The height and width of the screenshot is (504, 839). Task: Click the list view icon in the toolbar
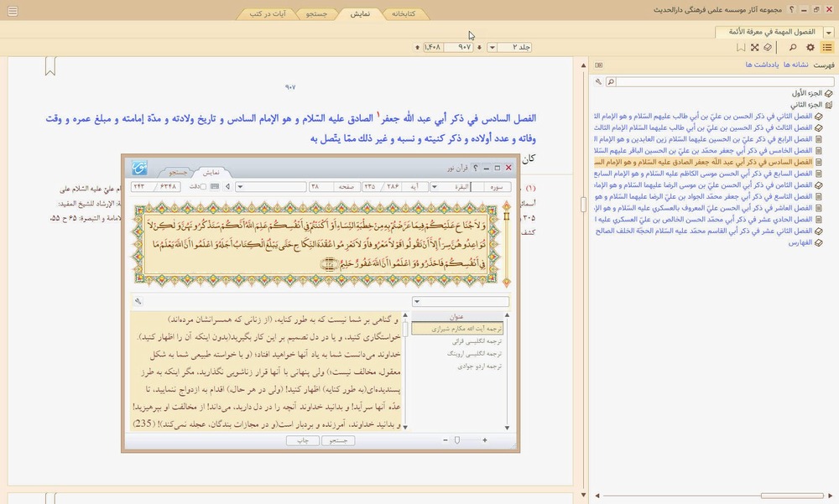pyautogui.click(x=827, y=48)
